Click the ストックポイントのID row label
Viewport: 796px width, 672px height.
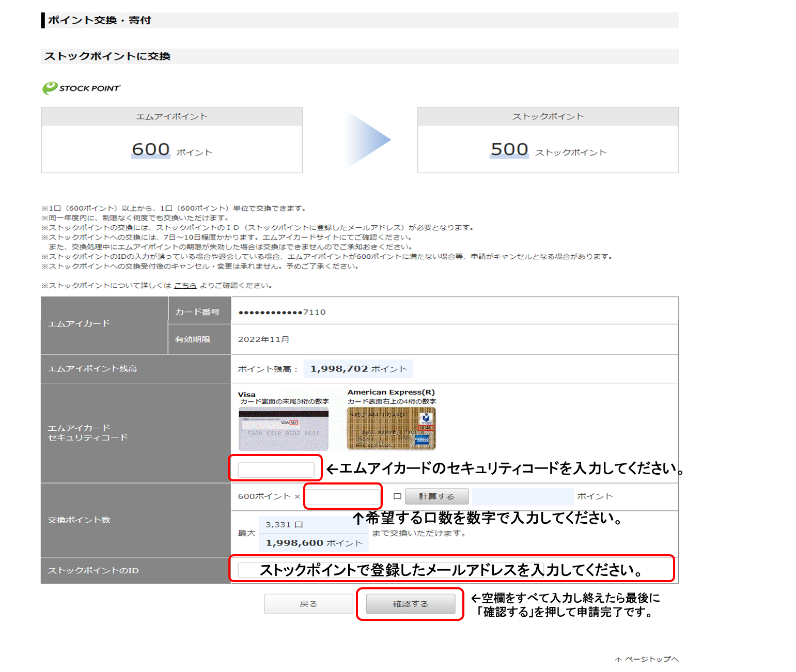click(136, 570)
